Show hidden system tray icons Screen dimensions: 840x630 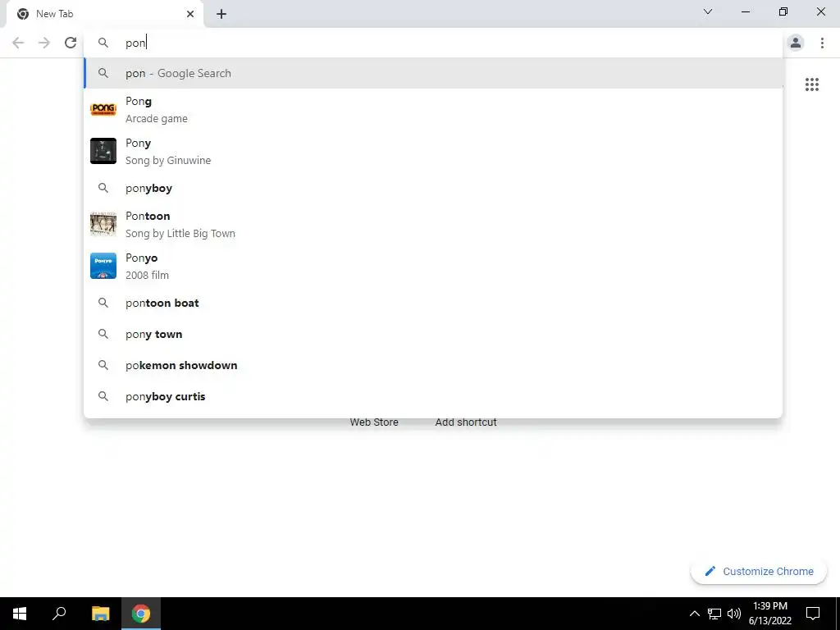(694, 614)
